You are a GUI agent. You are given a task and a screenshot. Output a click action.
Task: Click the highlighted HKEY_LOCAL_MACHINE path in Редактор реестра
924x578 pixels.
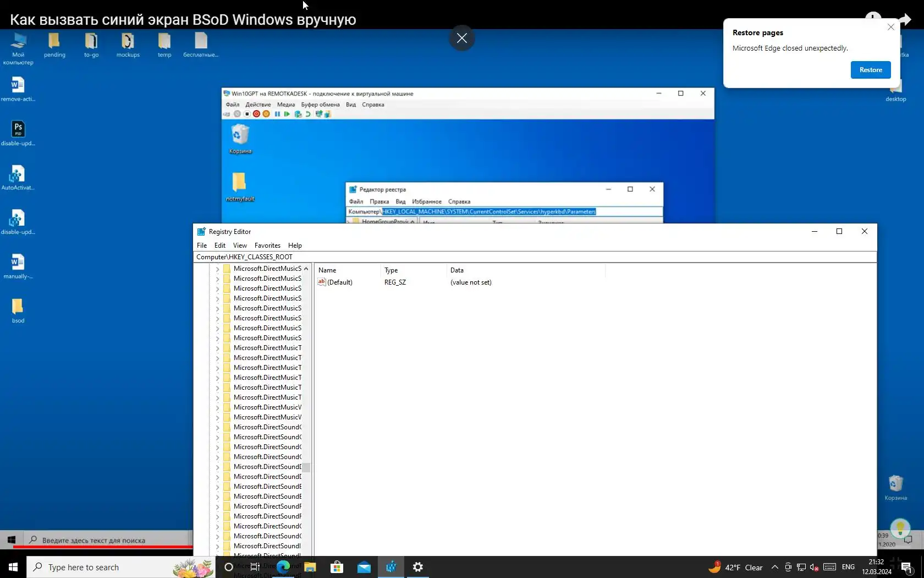[x=489, y=211]
